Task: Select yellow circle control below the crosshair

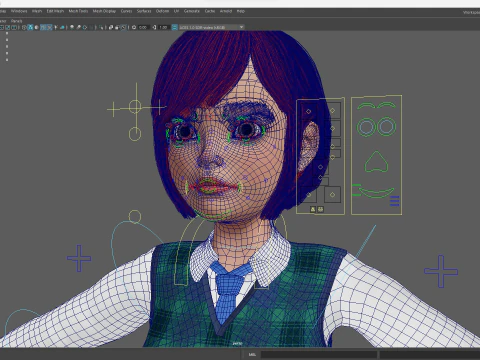Action: [x=135, y=134]
